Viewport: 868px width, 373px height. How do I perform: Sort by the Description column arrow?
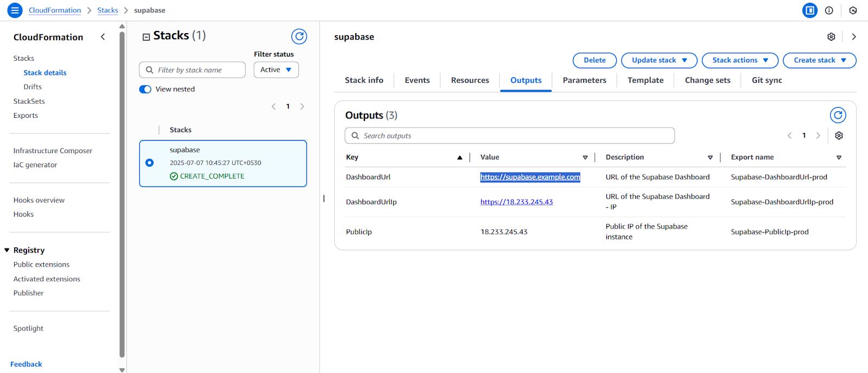(710, 157)
